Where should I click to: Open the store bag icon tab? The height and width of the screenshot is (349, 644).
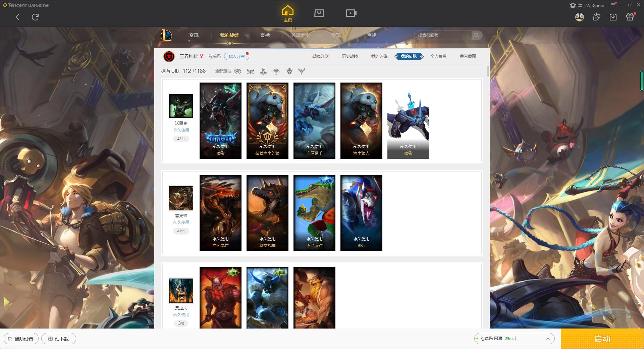(x=319, y=13)
